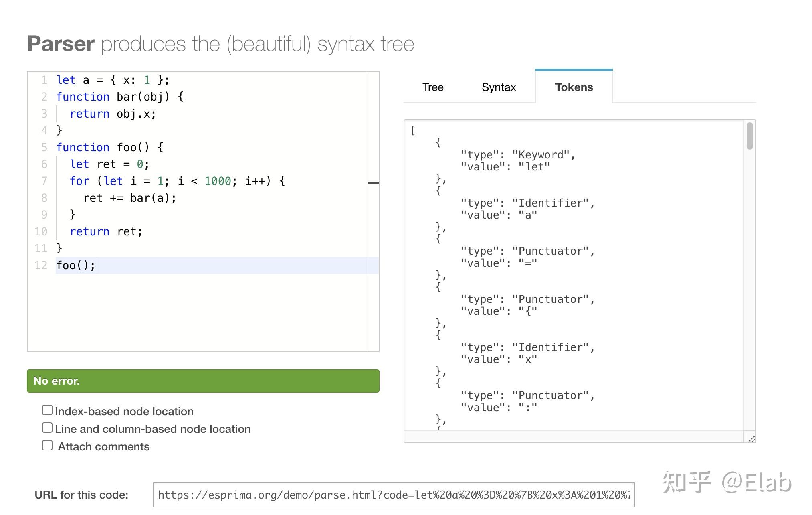Click the 'ret += bar(a);' code line
This screenshot has height=515, width=812.
pyautogui.click(x=129, y=198)
